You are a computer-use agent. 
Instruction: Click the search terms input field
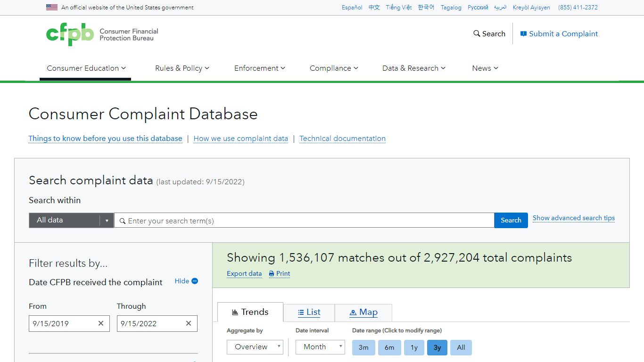pos(304,220)
